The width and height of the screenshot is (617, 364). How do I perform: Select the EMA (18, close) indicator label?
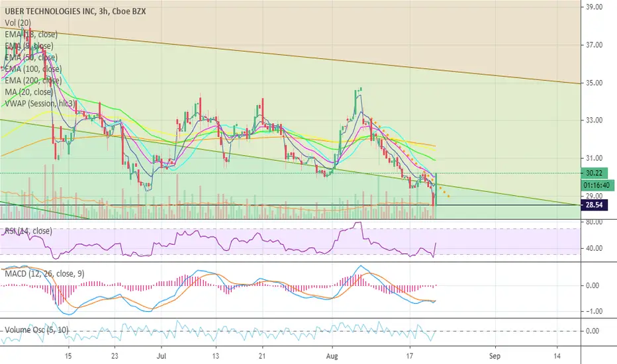[31, 34]
